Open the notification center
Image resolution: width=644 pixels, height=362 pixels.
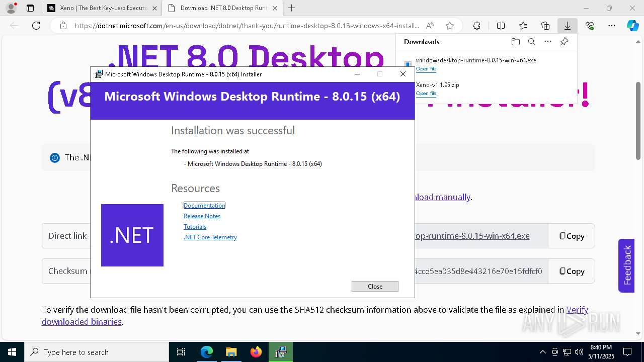[x=627, y=352]
